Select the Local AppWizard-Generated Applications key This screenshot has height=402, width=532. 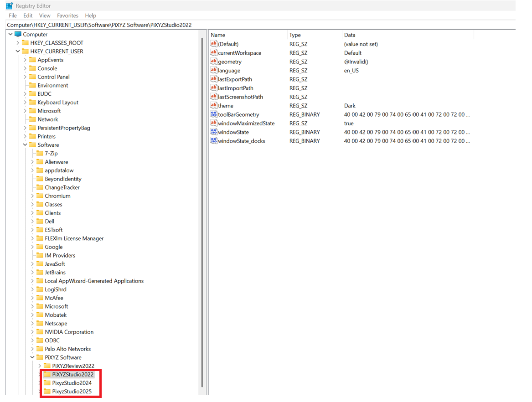94,281
